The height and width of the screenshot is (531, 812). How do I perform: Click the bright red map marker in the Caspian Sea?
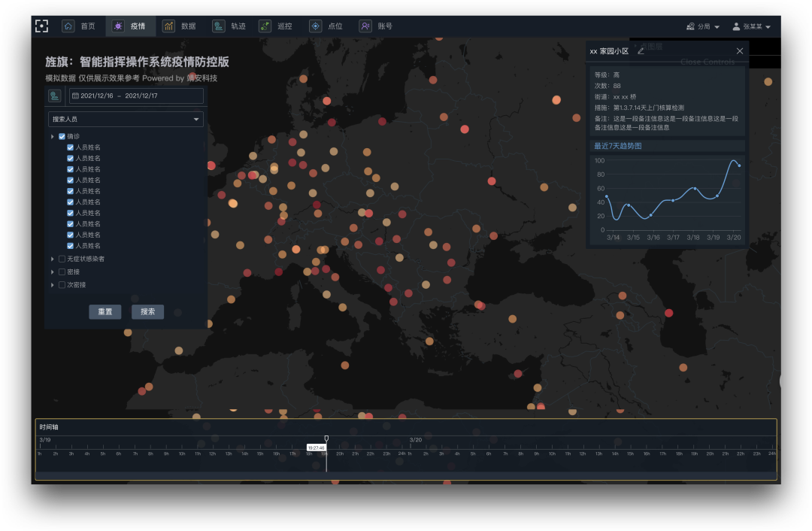668,313
